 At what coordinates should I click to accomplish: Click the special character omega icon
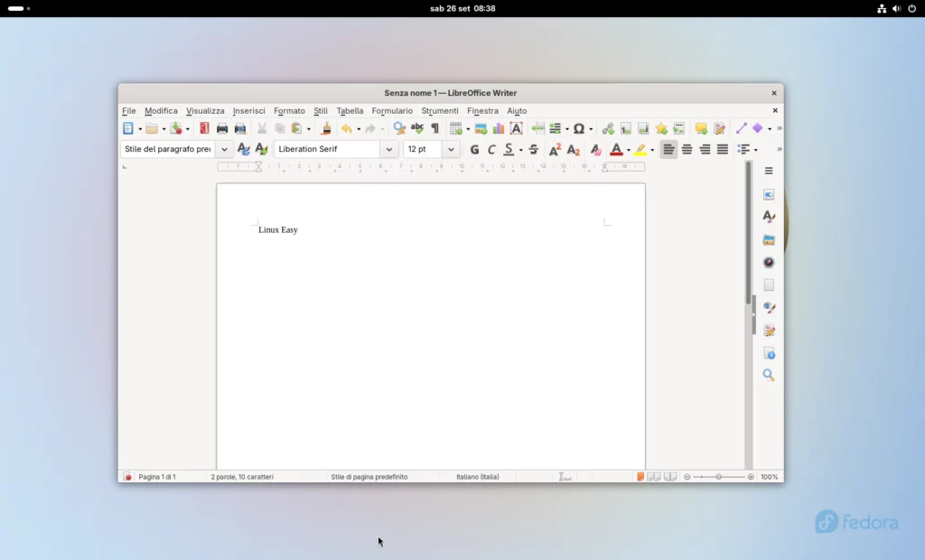tap(579, 128)
